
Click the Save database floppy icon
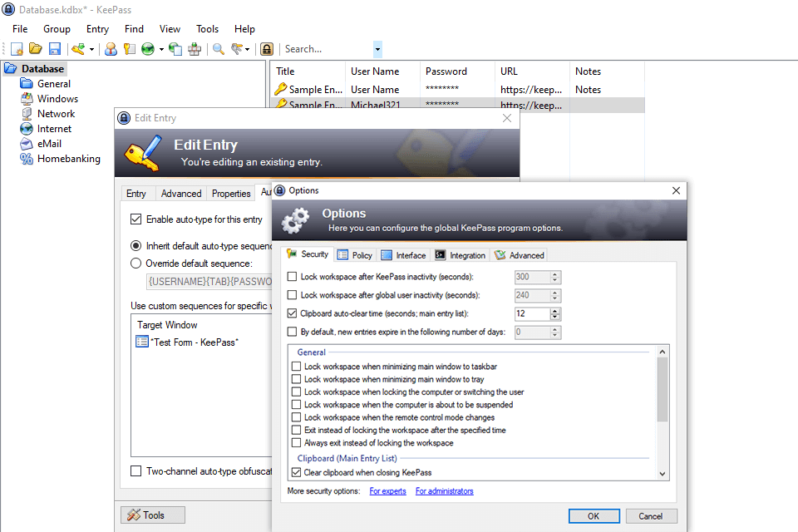pos(55,49)
